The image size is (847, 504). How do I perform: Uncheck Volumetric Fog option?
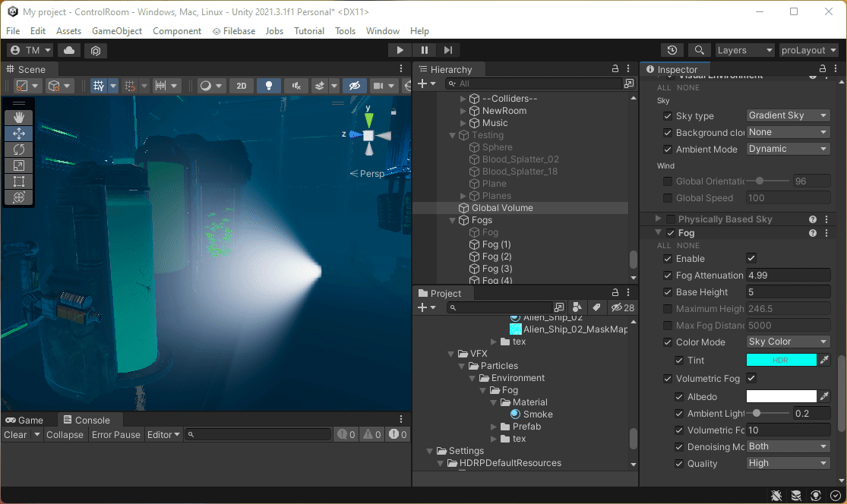(751, 378)
